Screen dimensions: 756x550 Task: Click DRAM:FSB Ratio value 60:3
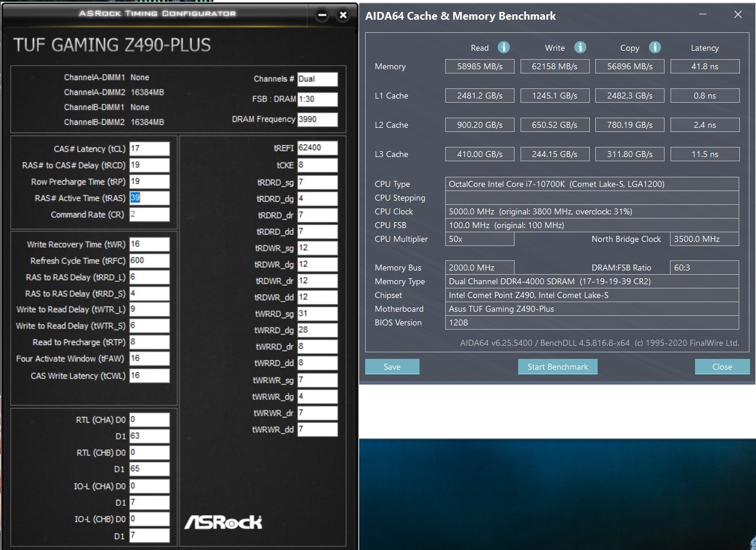(705, 268)
